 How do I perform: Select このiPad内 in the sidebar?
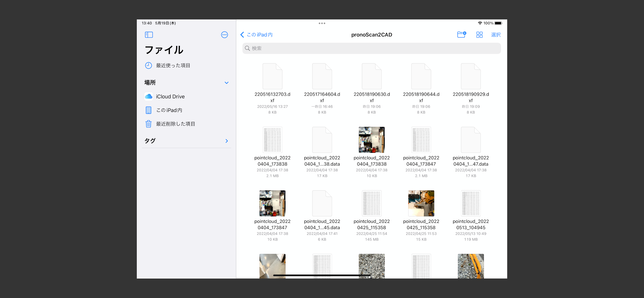(x=163, y=110)
